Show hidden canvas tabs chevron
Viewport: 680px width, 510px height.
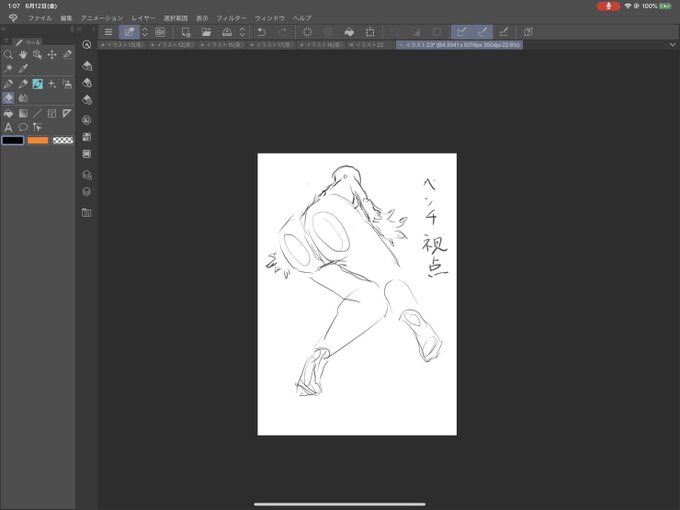[672, 45]
